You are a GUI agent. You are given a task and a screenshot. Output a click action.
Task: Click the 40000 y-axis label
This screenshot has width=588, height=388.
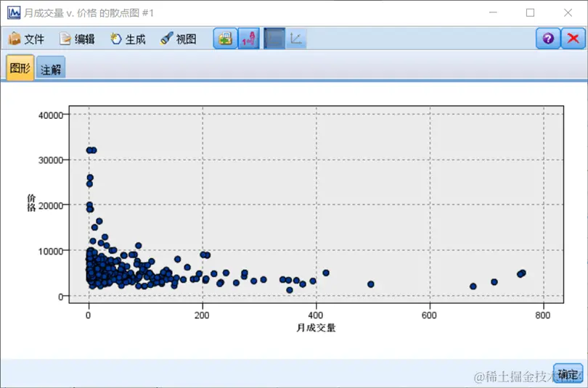(x=51, y=115)
